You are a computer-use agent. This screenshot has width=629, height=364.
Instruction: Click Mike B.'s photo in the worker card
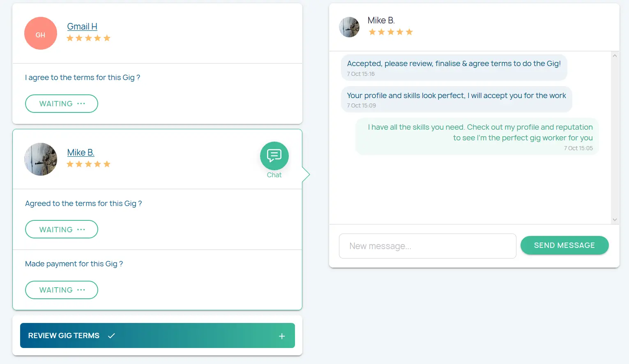click(x=40, y=159)
